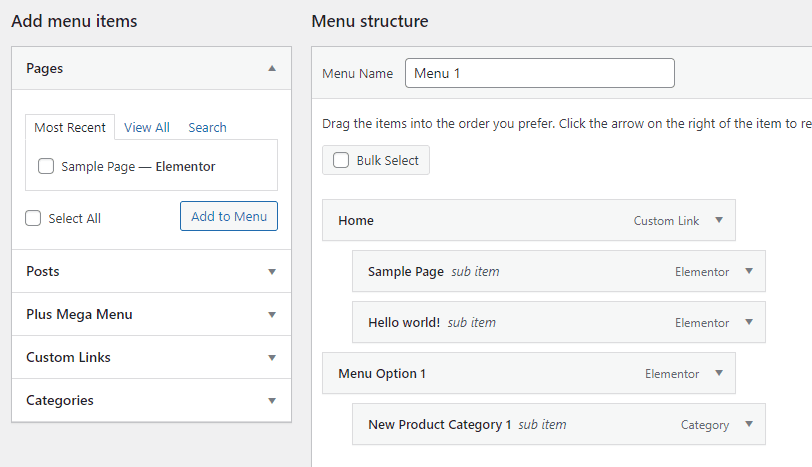Expand the Posts panel arrow

[x=272, y=272]
